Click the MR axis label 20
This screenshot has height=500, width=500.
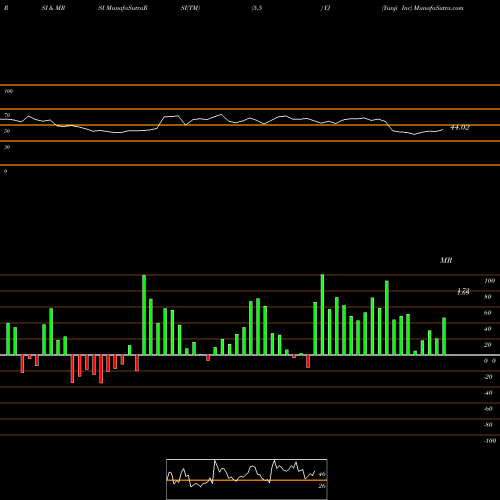tap(488, 345)
